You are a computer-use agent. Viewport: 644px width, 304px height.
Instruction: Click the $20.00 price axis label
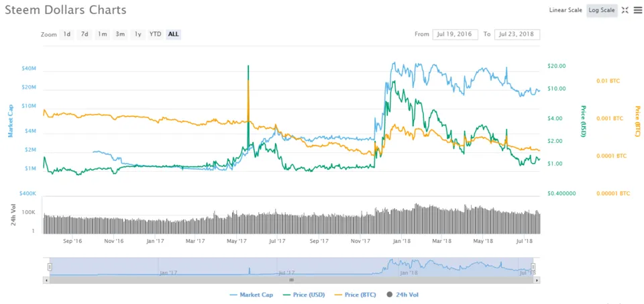(557, 66)
